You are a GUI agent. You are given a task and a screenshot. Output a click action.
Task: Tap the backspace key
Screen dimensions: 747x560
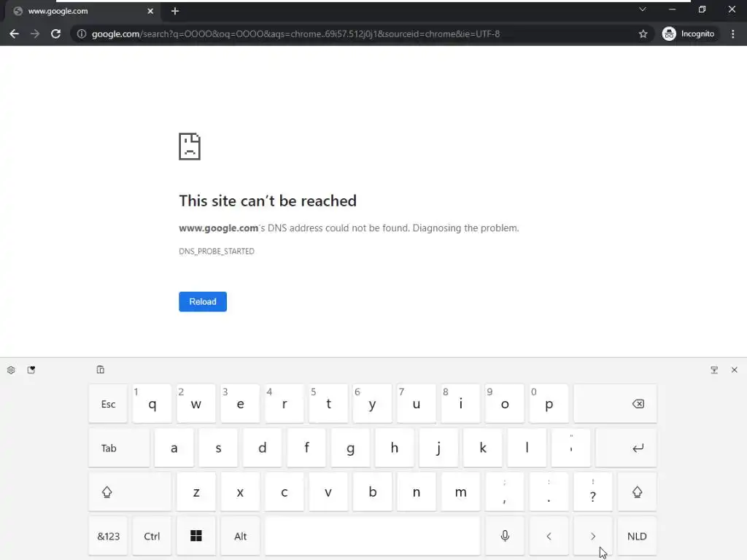pyautogui.click(x=615, y=404)
